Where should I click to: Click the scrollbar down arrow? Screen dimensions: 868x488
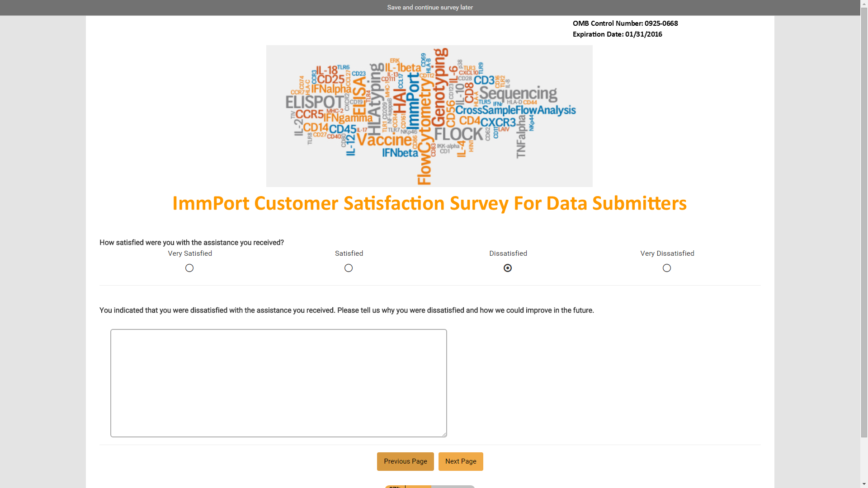coord(864,484)
